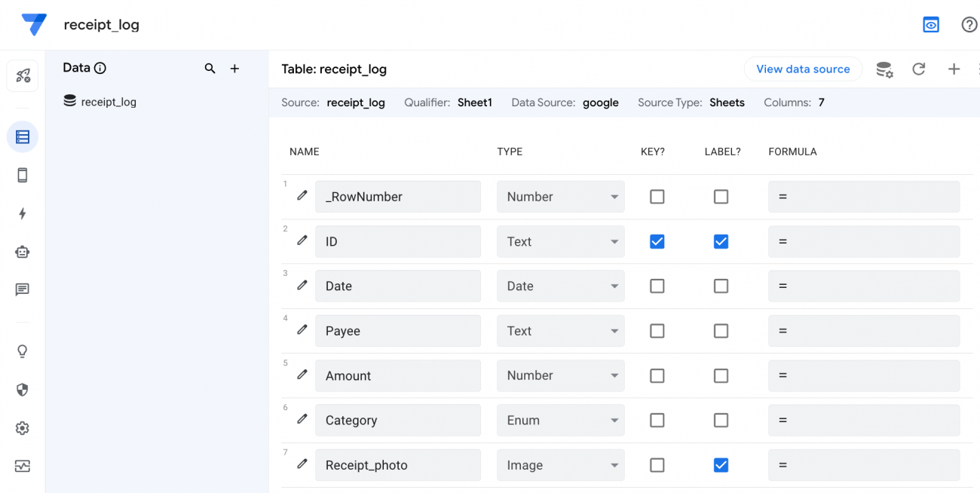Open type dropdown for _RowNumber

point(561,197)
